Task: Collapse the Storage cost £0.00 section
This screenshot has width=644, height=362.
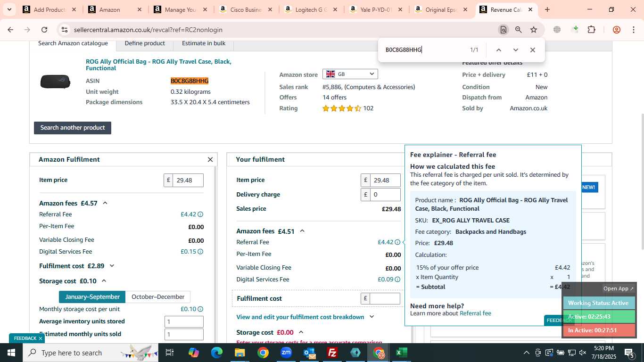Action: 301,332
